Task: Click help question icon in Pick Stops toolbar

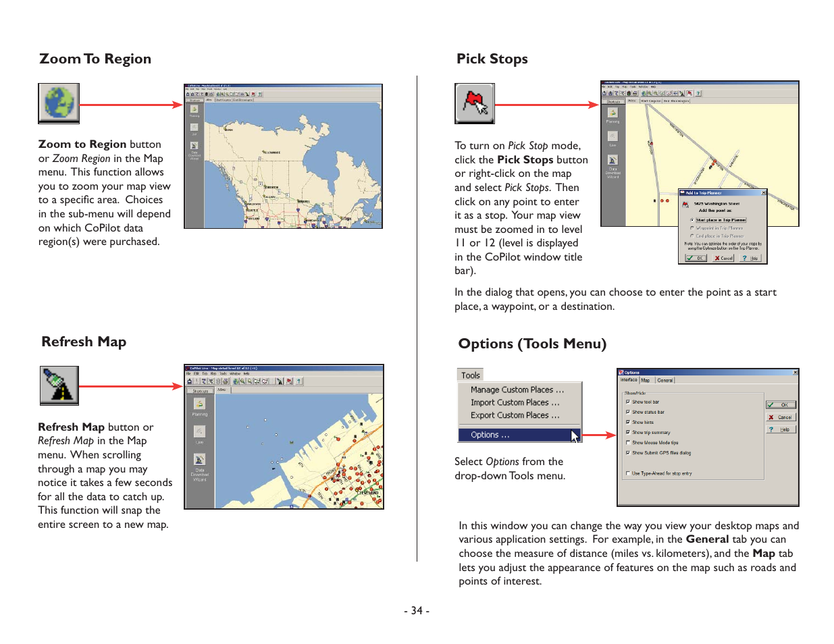Action: [698, 93]
